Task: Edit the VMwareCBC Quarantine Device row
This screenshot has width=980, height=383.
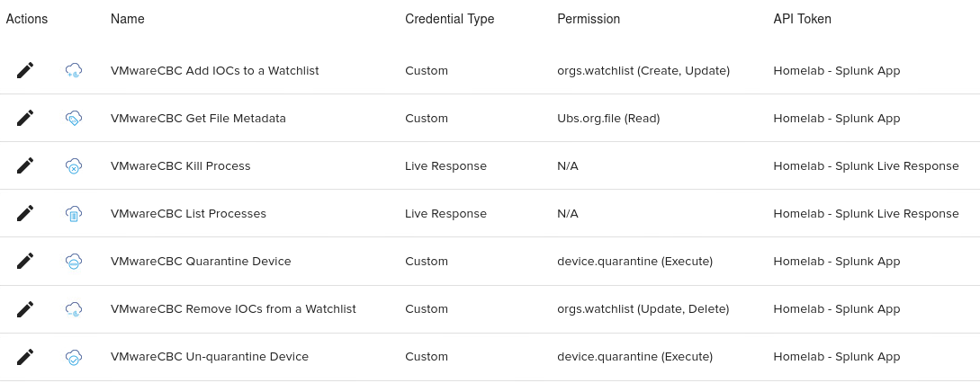Action: pyautogui.click(x=25, y=261)
